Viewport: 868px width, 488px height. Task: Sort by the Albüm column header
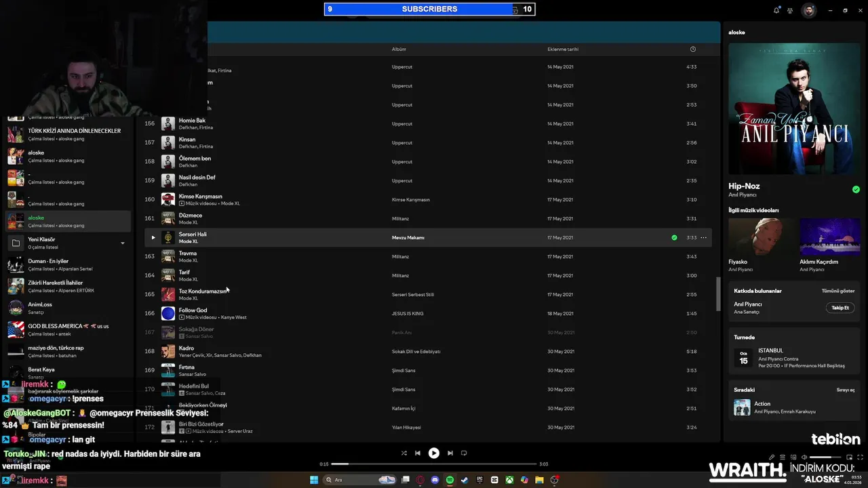click(x=399, y=49)
